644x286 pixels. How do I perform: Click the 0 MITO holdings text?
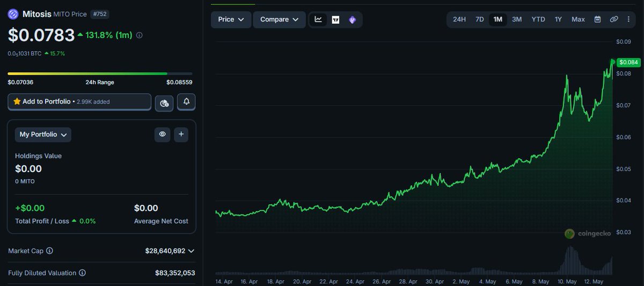tap(25, 181)
